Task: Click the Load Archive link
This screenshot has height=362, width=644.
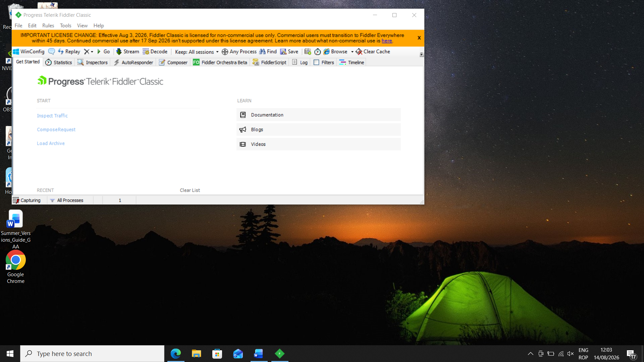Action: pos(51,143)
